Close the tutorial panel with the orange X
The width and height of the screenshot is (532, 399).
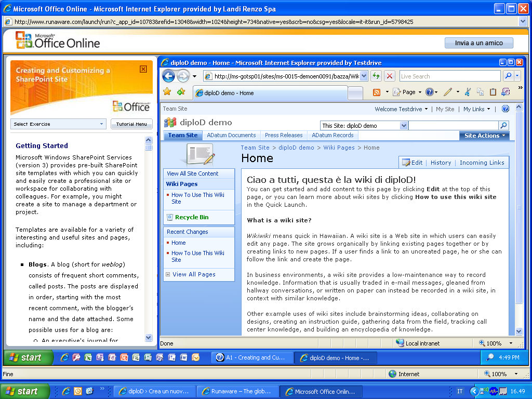tap(143, 69)
